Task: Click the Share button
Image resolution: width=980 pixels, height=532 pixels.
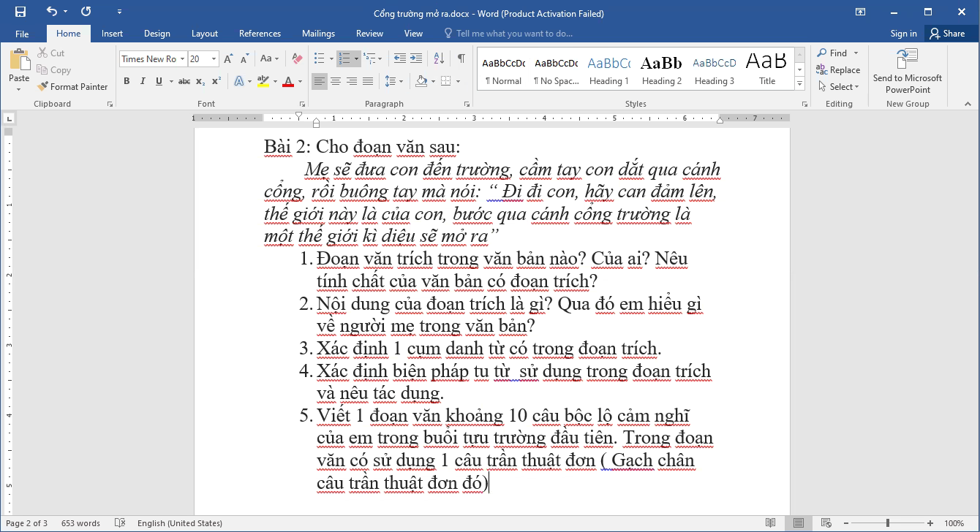Action: (x=947, y=34)
